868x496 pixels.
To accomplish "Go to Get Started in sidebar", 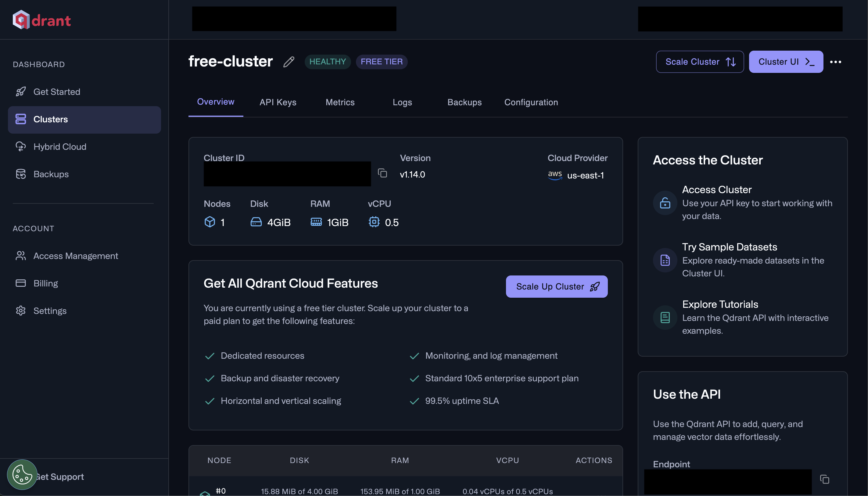I will (x=84, y=92).
